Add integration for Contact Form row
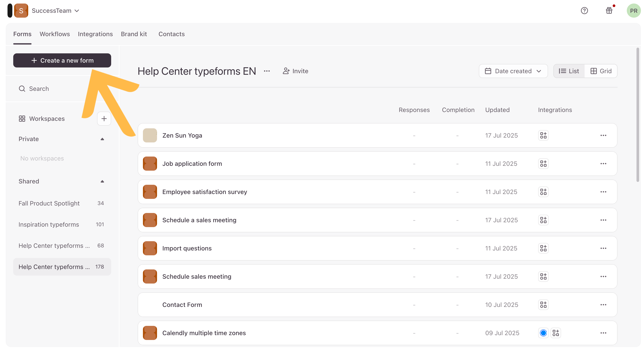 [543, 305]
